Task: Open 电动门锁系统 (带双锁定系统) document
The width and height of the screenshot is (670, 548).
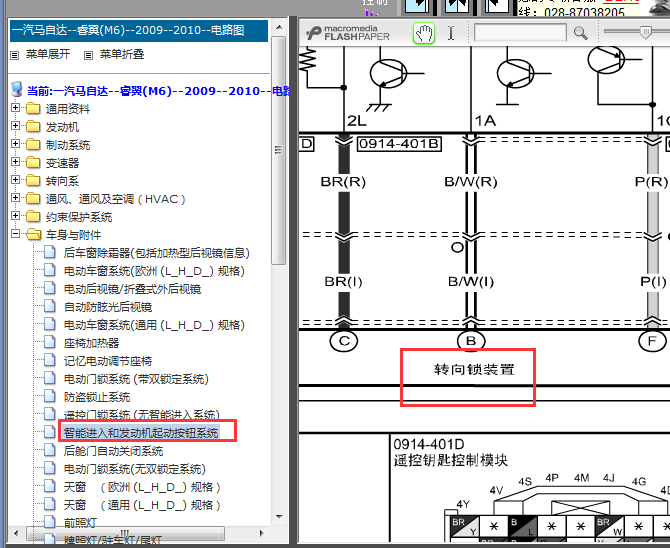Action: [136, 379]
